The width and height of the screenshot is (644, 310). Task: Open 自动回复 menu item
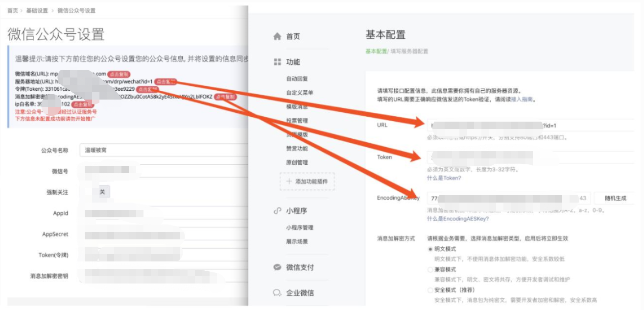point(297,78)
